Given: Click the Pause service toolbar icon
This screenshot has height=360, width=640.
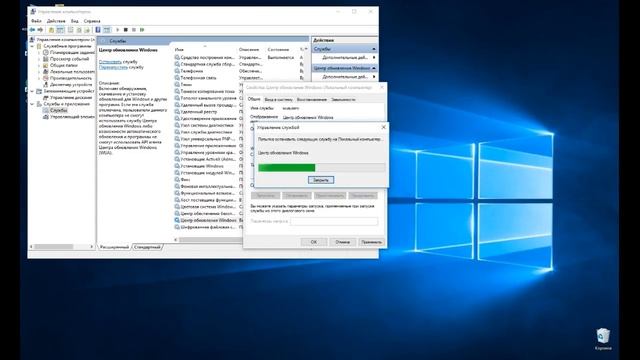Looking at the screenshot, I should coord(134,30).
